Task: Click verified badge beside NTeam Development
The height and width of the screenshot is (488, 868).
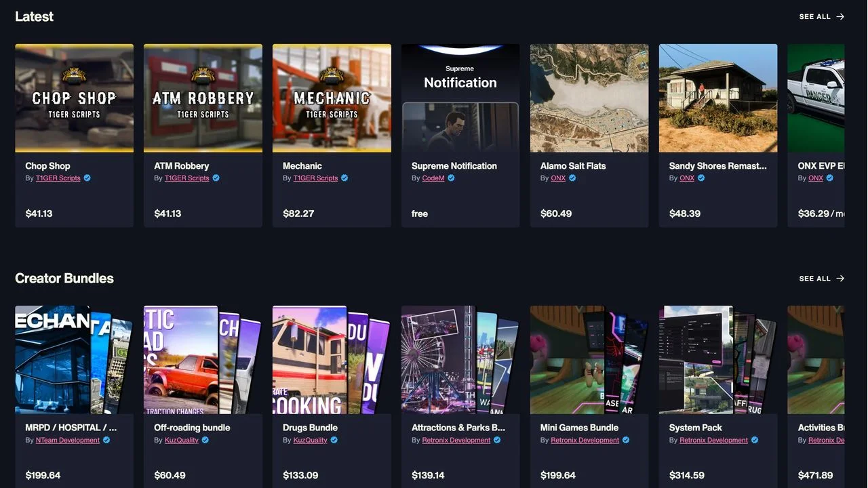Action: [106, 440]
